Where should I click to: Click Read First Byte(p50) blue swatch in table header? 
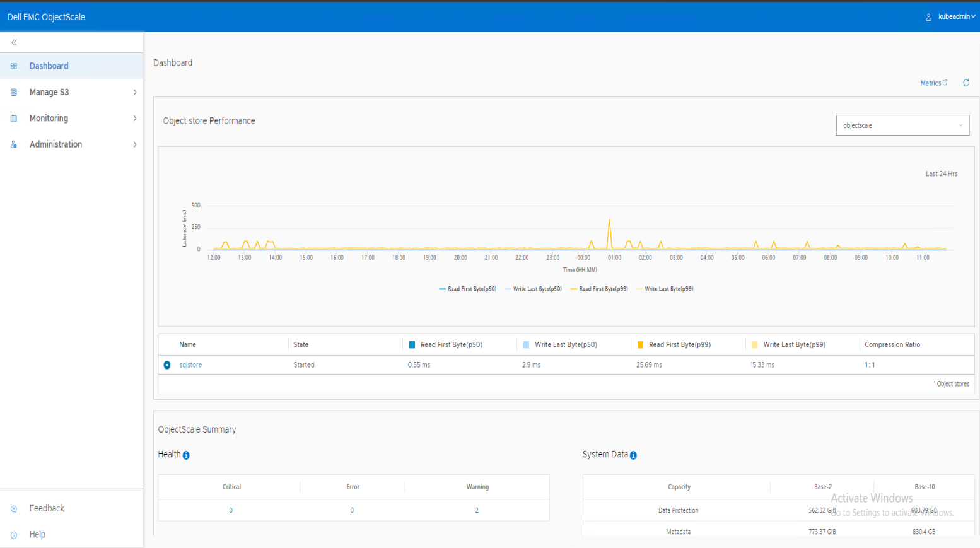coord(412,345)
